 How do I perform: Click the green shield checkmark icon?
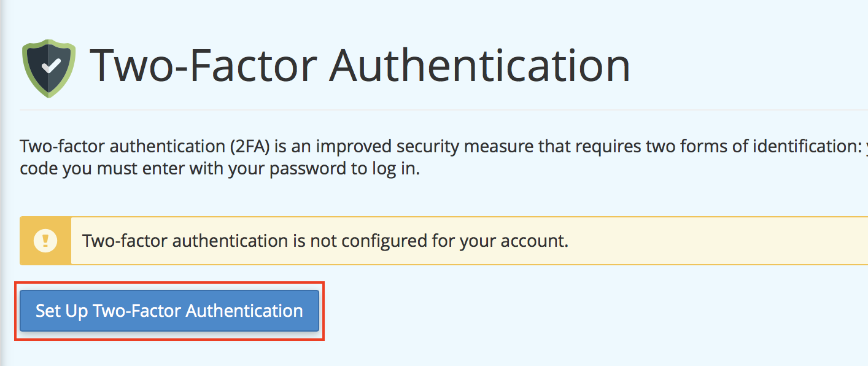click(x=48, y=68)
